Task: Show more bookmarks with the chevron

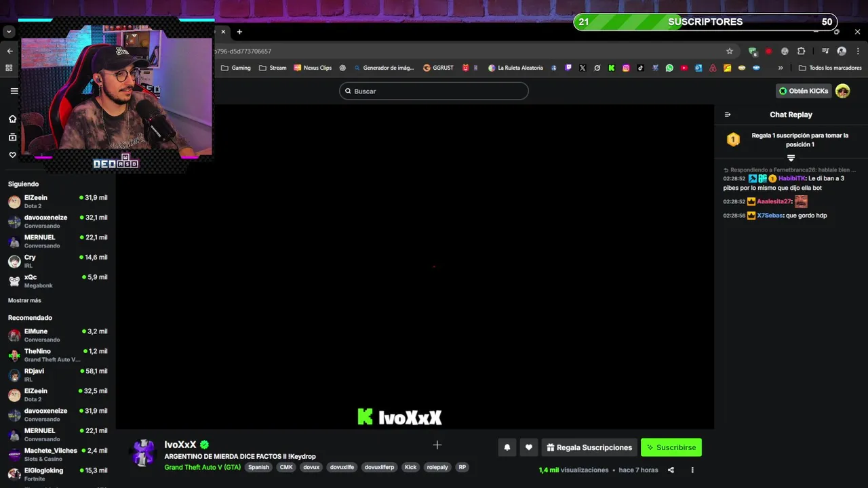Action: coord(781,68)
